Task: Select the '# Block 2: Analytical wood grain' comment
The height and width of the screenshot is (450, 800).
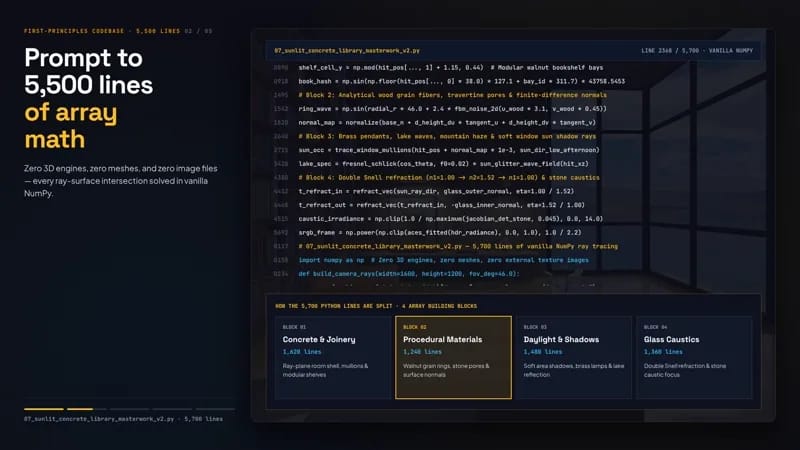Action: tap(453, 95)
